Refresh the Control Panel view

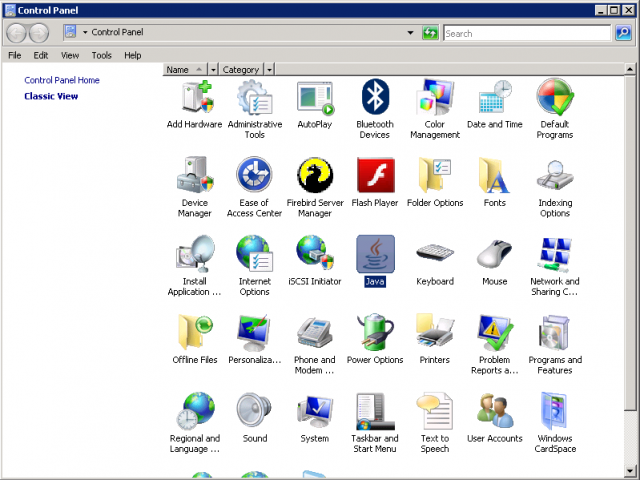click(x=430, y=33)
